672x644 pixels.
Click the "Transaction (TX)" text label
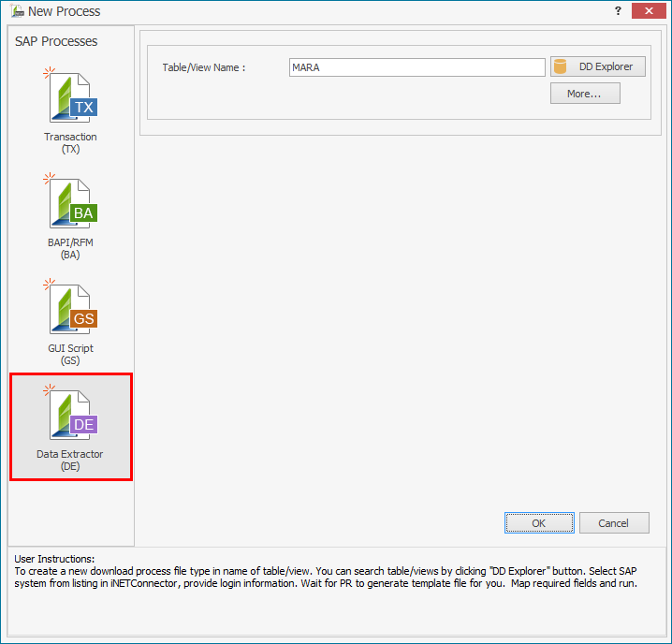(x=70, y=143)
